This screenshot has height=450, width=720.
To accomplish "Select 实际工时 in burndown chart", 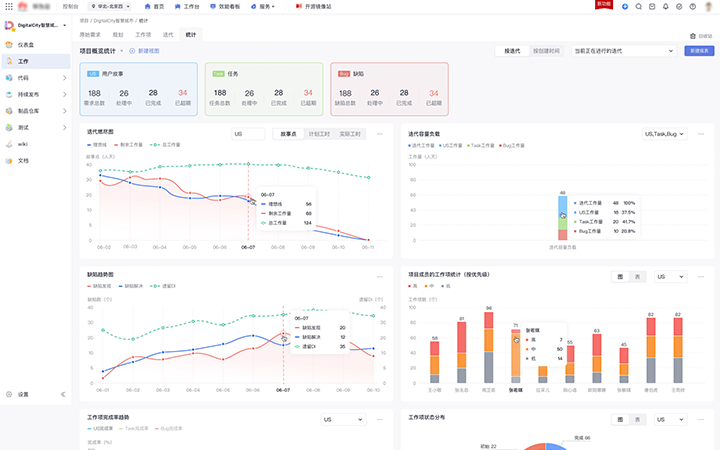I will click(350, 134).
